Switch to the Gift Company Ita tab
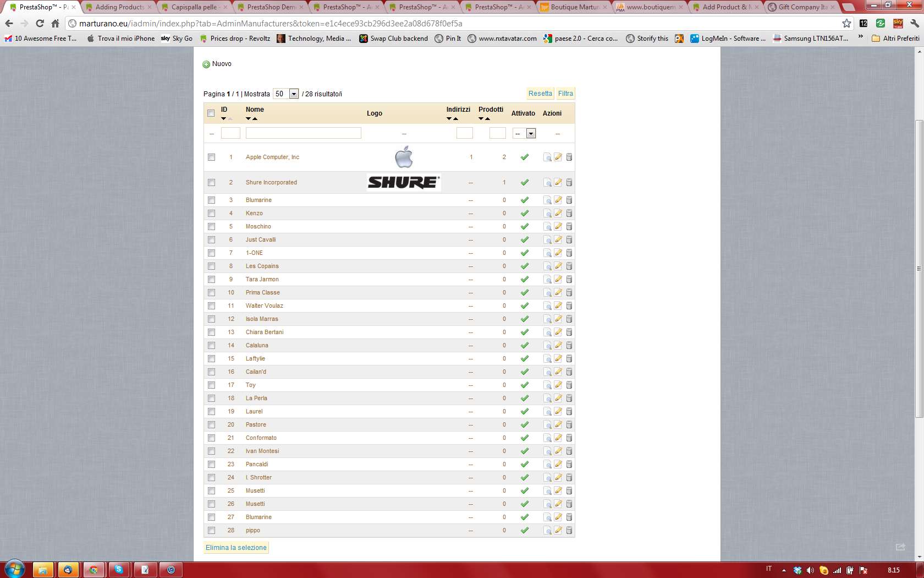 [x=802, y=7]
